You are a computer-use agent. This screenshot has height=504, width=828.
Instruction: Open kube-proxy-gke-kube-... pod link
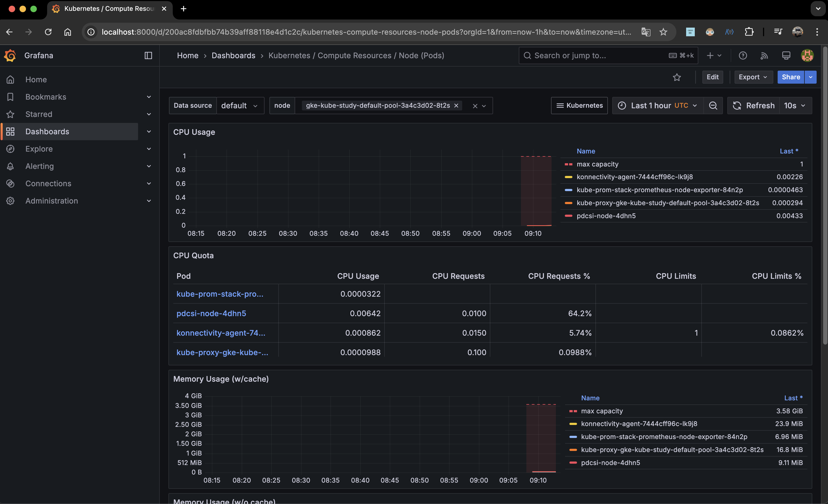(222, 352)
